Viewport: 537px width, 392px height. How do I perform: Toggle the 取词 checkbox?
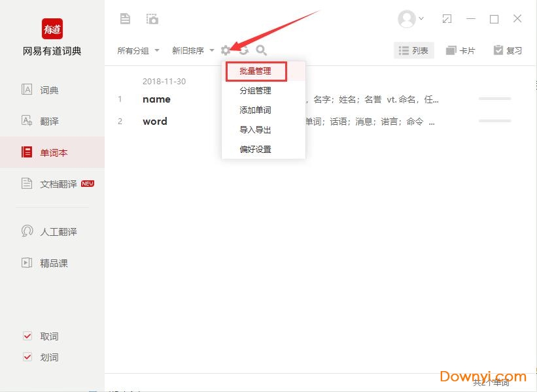pyautogui.click(x=27, y=336)
